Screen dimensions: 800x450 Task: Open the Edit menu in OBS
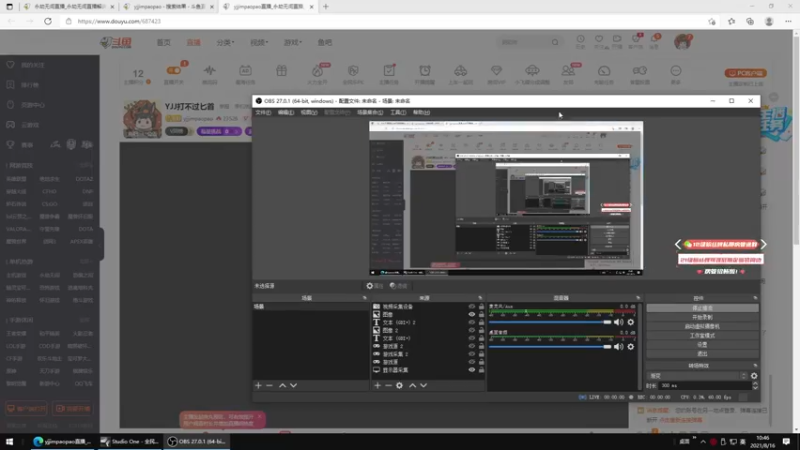[x=286, y=112]
